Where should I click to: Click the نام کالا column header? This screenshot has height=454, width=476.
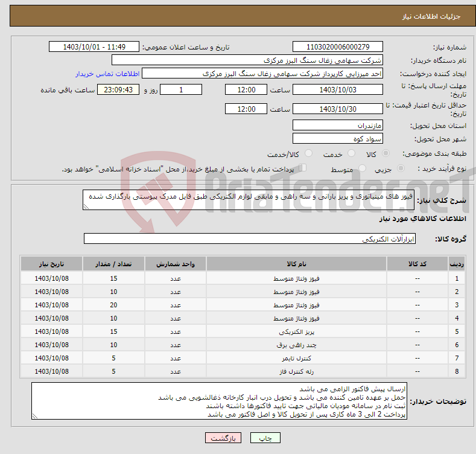click(x=296, y=264)
